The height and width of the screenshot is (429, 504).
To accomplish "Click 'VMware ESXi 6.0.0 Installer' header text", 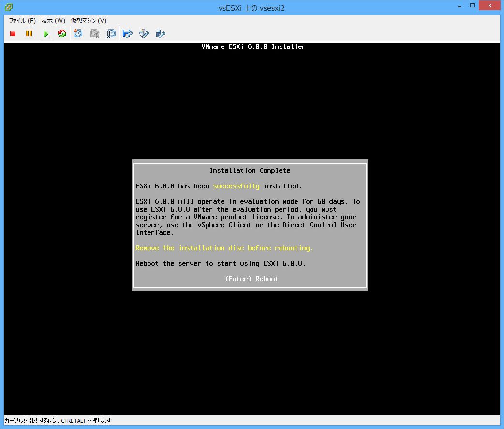I will tap(253, 46).
